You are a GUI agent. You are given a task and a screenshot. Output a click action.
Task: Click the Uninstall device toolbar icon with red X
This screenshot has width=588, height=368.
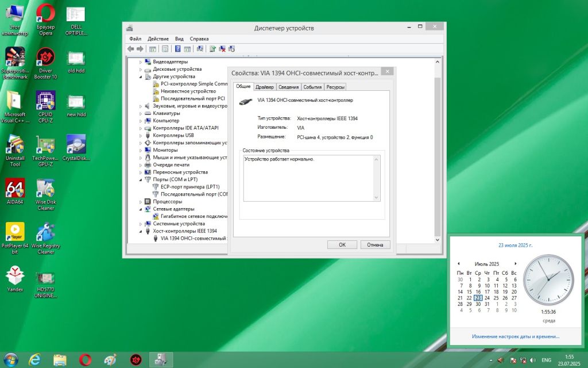pos(222,49)
